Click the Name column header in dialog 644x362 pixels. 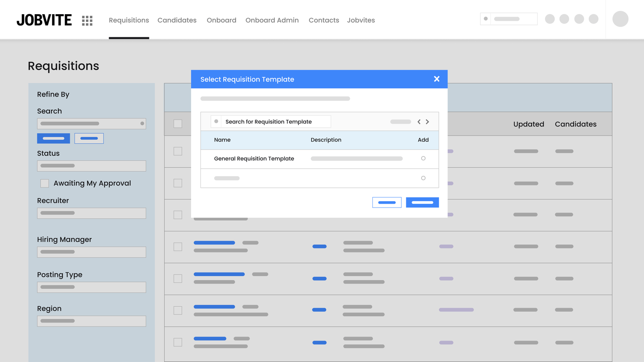222,140
